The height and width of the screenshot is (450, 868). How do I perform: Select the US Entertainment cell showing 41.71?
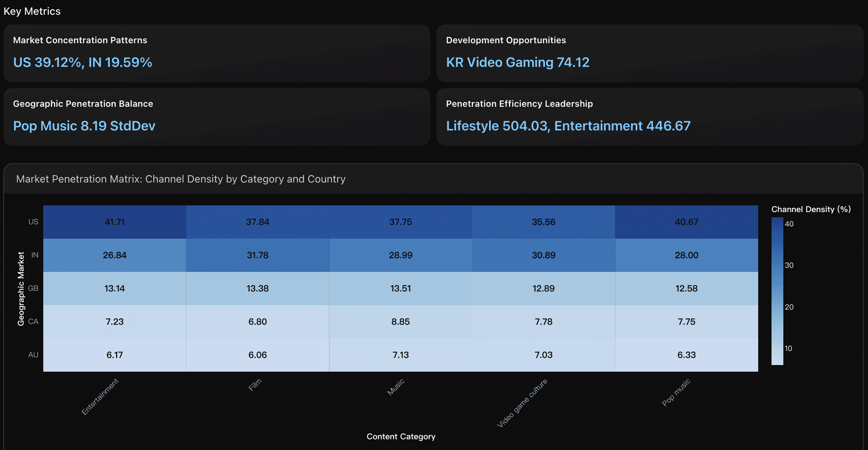[114, 222]
